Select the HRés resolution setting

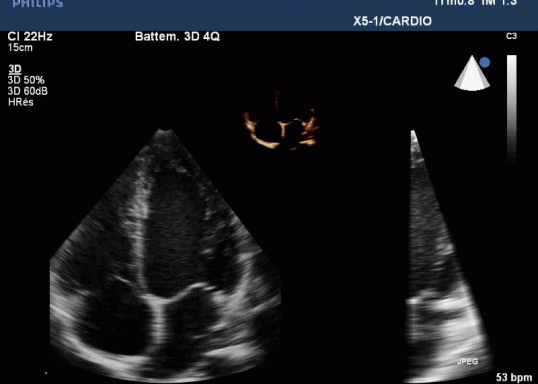pyautogui.click(x=21, y=102)
